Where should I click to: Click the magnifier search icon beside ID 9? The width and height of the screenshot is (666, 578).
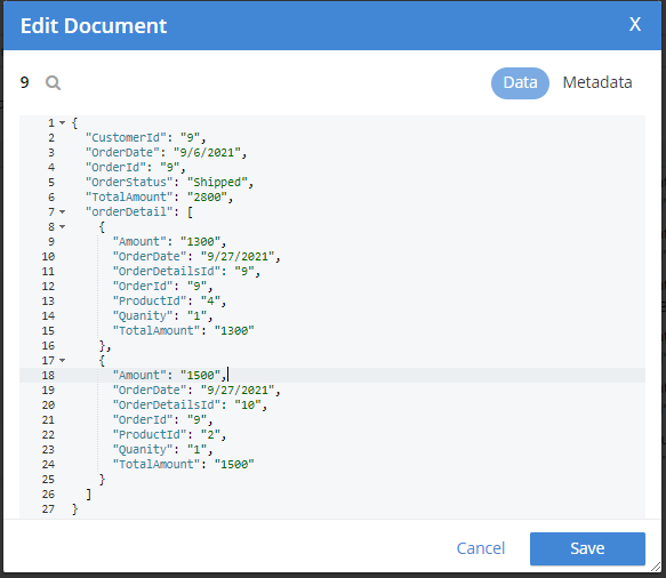pyautogui.click(x=53, y=83)
